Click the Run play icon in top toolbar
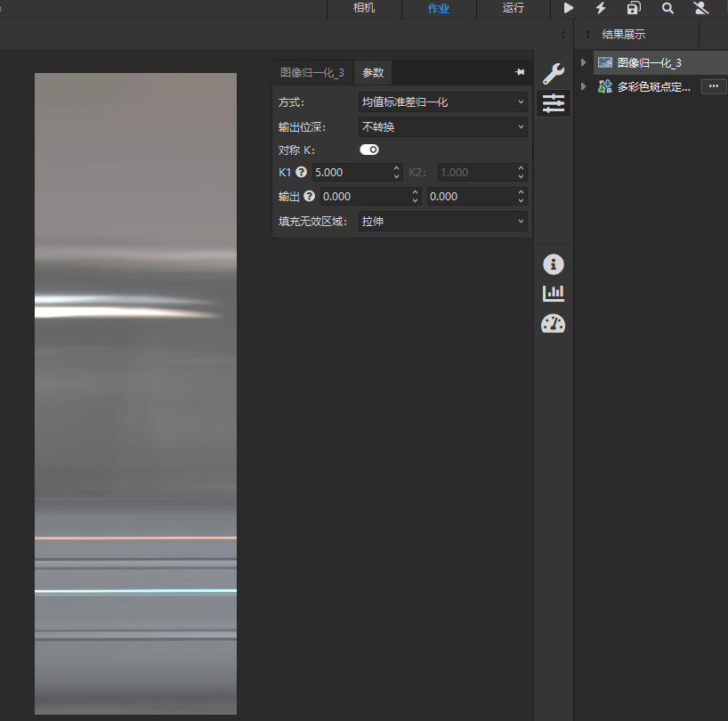 click(569, 8)
